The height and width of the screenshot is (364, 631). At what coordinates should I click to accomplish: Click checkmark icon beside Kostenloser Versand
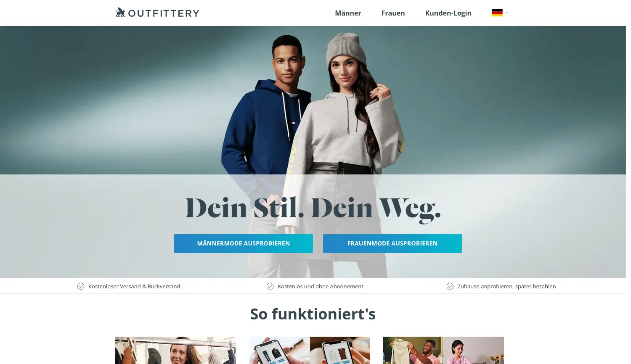(x=81, y=286)
